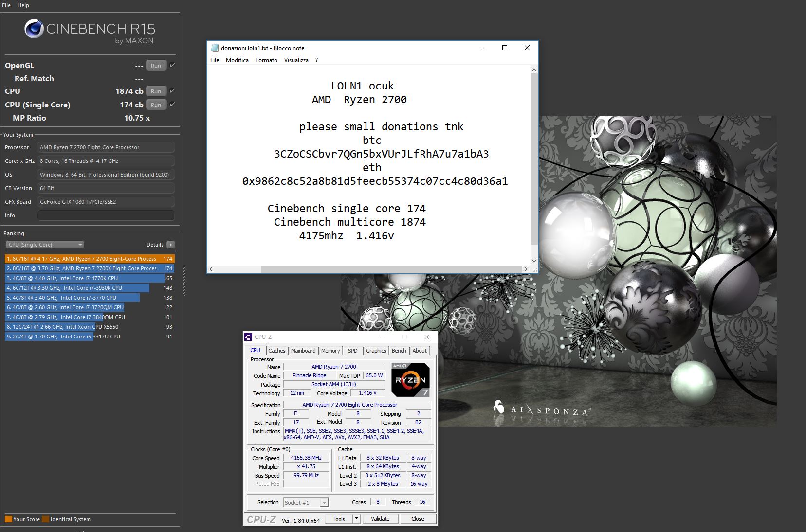
Task: Open the Formato menu in Notepad
Action: [x=266, y=60]
